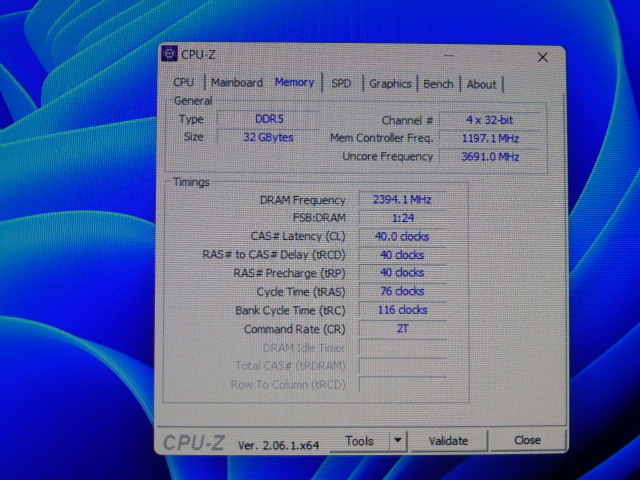This screenshot has height=480, width=640.
Task: Click the Tools button
Action: pyautogui.click(x=360, y=441)
